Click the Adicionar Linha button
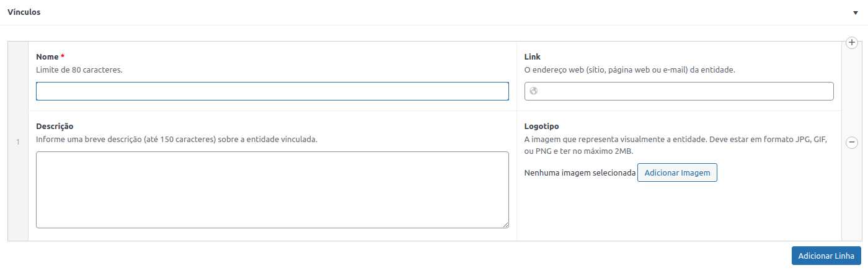Viewport: 868px width, 273px height. pyautogui.click(x=826, y=256)
